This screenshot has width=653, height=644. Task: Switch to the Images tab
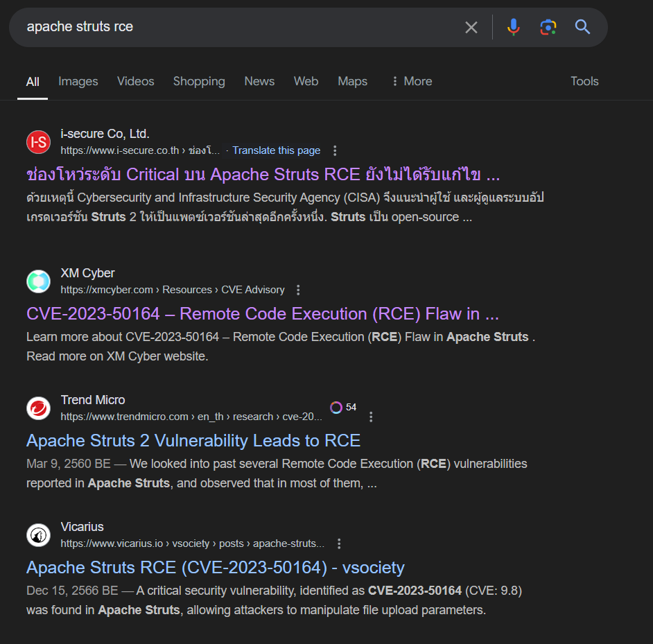tap(78, 81)
